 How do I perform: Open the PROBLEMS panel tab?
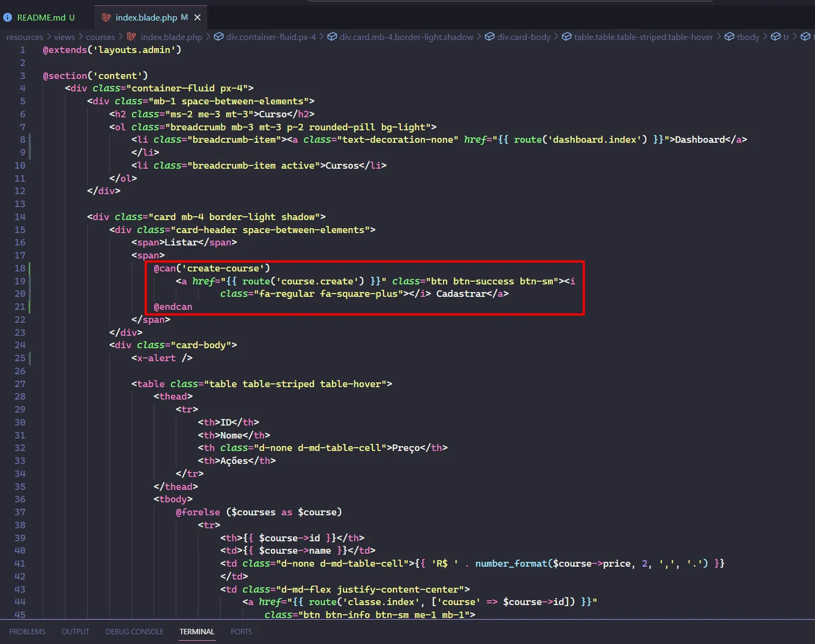pyautogui.click(x=27, y=632)
